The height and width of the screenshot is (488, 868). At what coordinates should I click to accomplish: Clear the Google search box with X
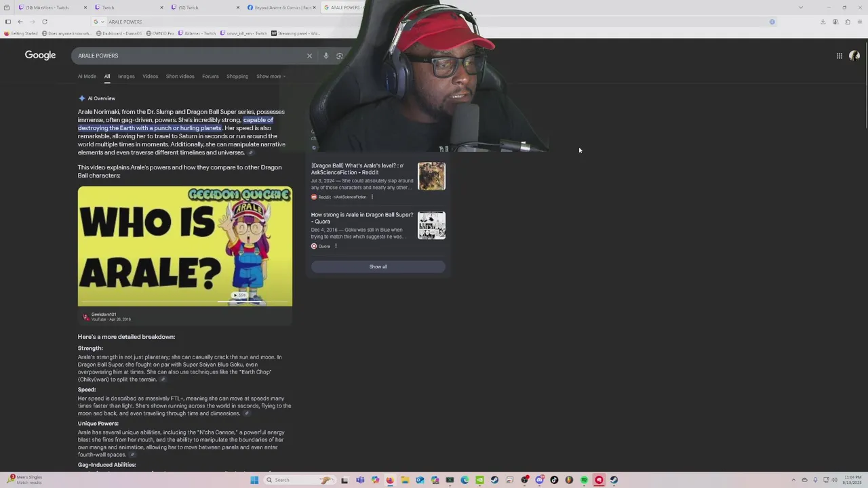click(x=309, y=56)
